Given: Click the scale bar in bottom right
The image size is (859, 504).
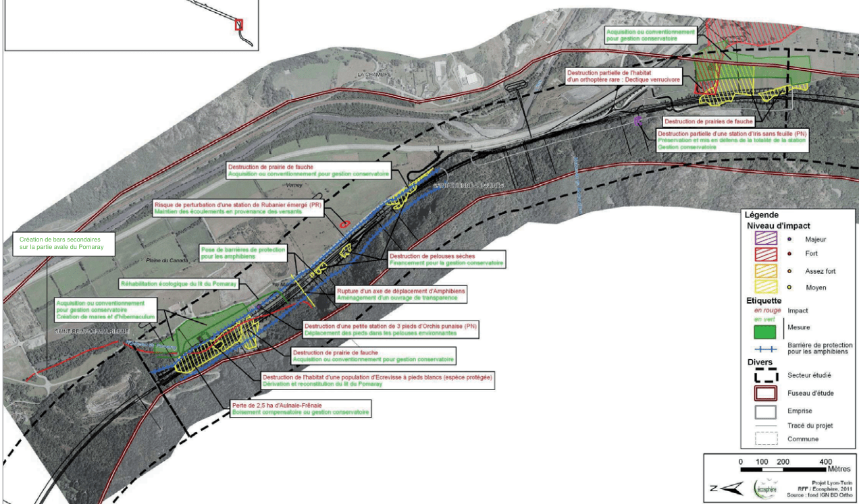Looking at the screenshot, I should click(x=785, y=465).
